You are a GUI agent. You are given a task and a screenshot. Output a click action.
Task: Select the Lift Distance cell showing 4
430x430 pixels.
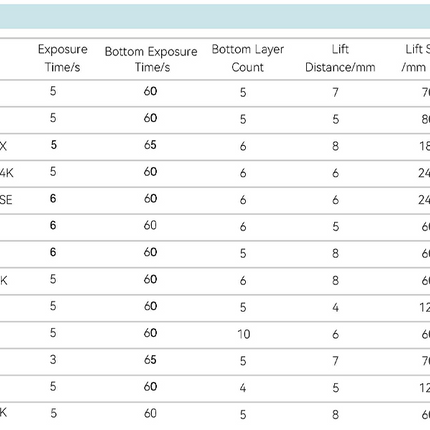[335, 307]
